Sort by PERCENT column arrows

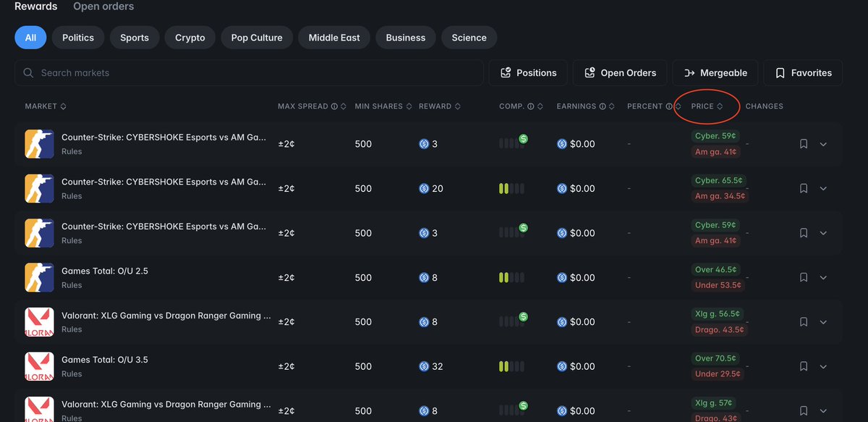678,106
